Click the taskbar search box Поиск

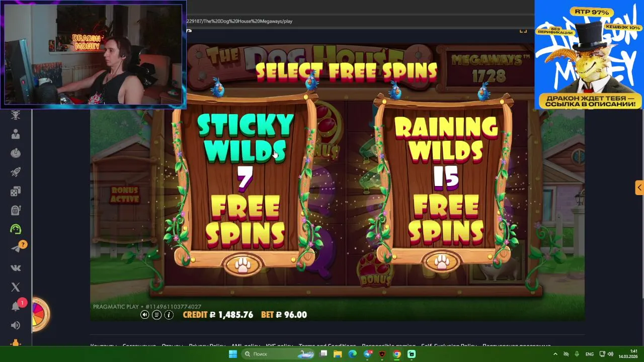(278, 354)
